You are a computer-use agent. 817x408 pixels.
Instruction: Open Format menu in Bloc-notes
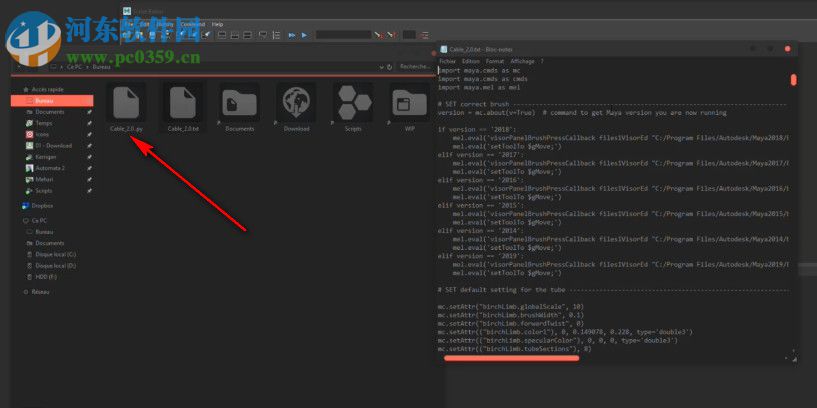(494, 61)
